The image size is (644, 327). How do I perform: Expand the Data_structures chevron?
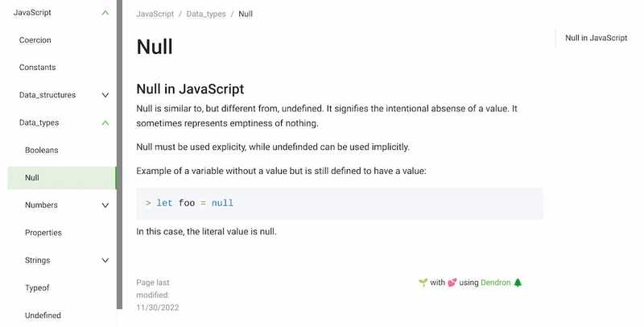[105, 95]
